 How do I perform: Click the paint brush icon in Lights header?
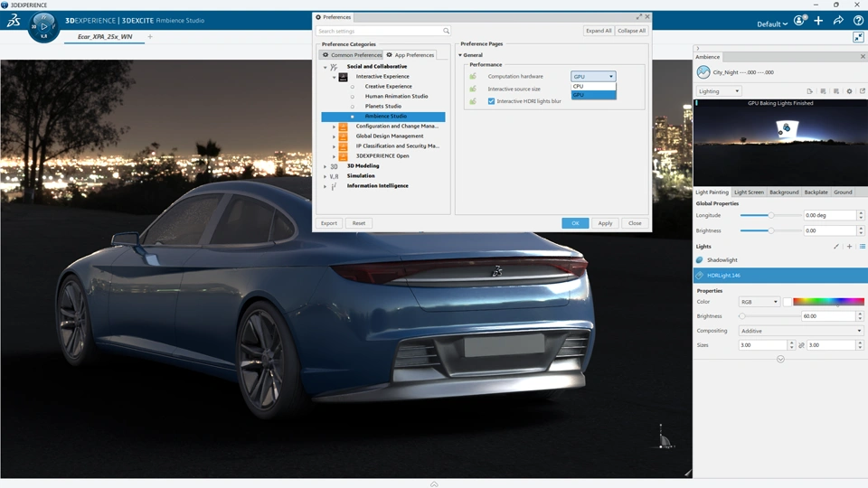pos(835,246)
